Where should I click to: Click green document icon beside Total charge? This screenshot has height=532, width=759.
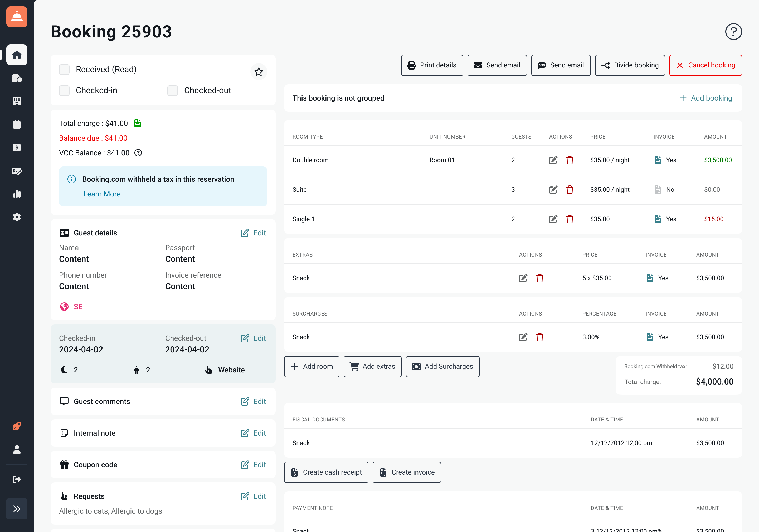click(x=138, y=123)
